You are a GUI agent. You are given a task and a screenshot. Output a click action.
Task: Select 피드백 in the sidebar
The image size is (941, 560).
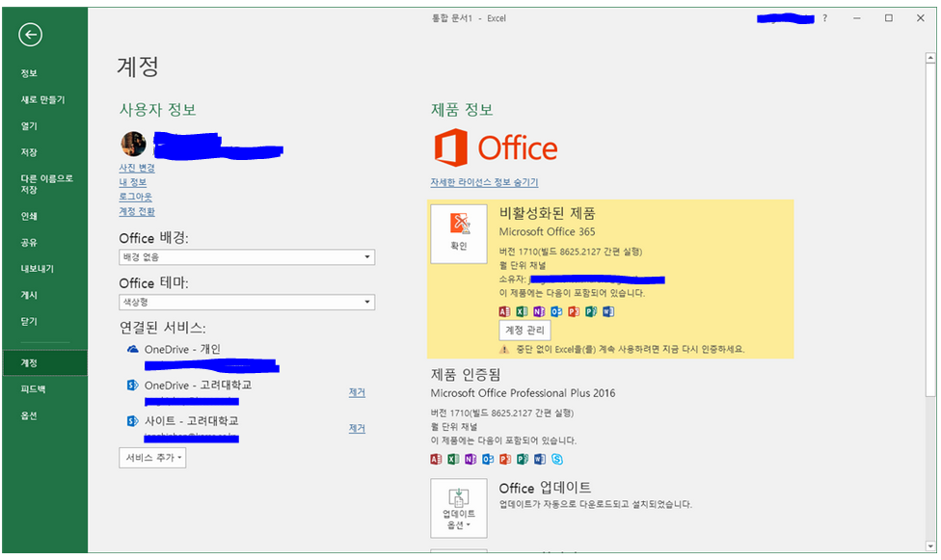point(33,389)
